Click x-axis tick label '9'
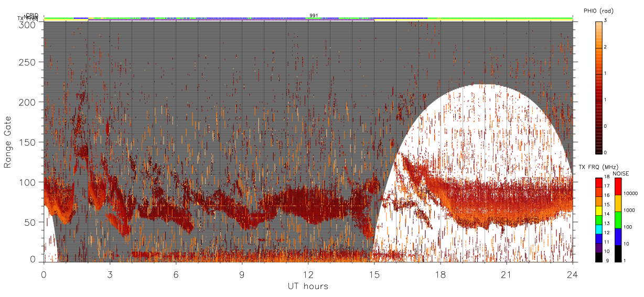Image resolution: width=644 pixels, height=297 pixels. point(242,274)
